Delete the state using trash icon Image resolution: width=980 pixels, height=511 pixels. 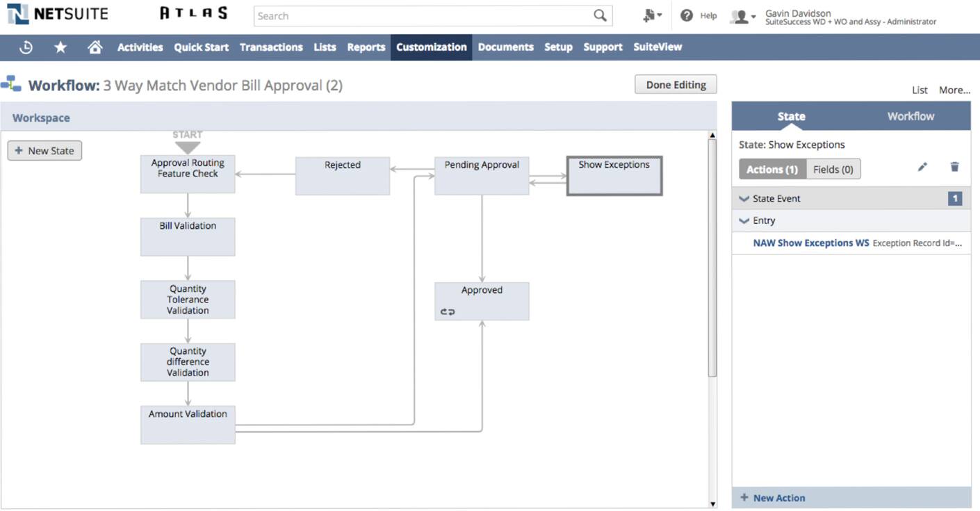955,167
